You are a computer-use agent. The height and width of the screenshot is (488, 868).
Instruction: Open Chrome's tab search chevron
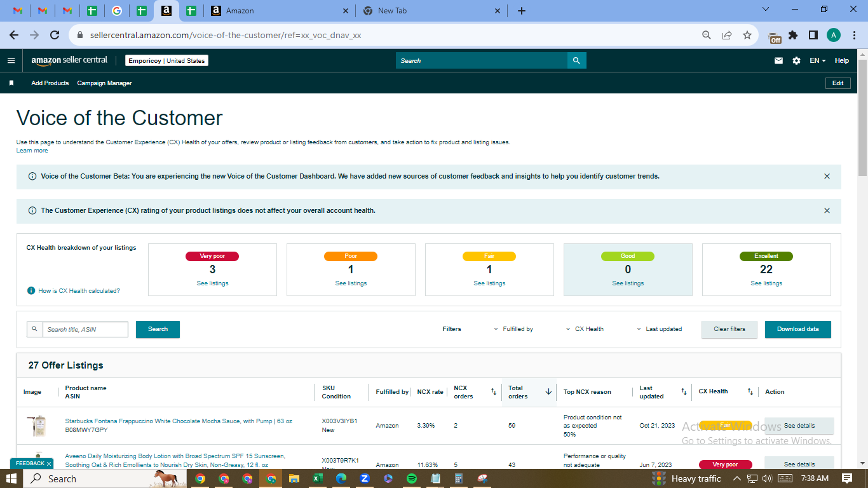point(766,10)
